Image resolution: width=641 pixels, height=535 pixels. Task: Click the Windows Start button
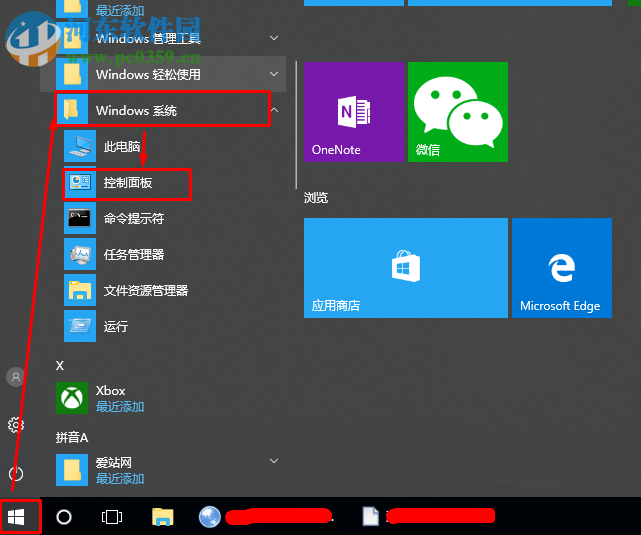click(x=17, y=516)
